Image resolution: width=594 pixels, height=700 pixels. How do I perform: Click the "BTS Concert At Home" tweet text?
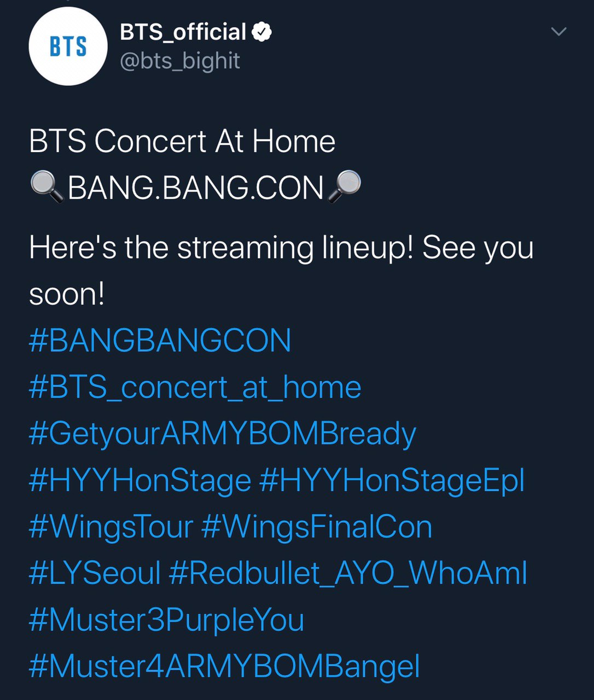pos(182,141)
